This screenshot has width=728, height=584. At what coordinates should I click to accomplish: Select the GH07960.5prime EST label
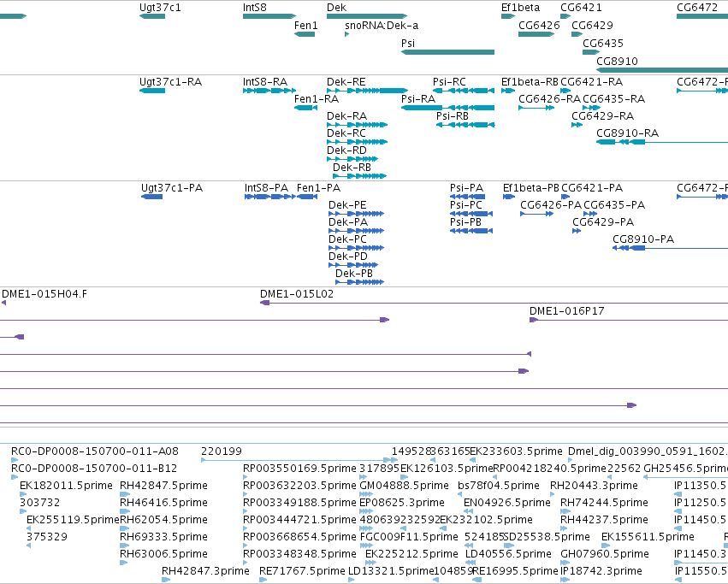click(605, 553)
